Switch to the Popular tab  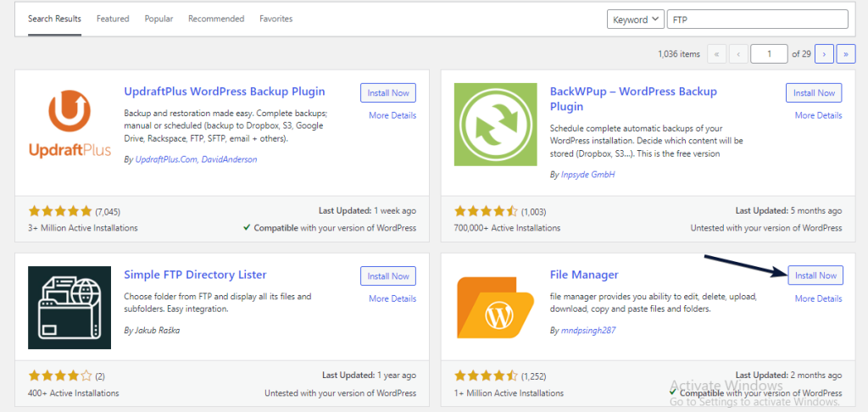(x=159, y=19)
